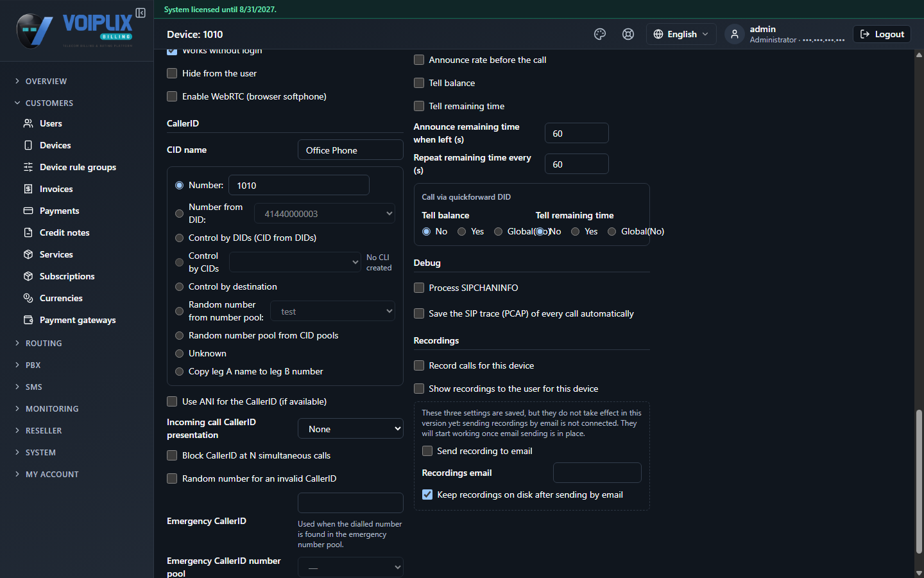Open Subscriptions icon in sidebar

[28, 276]
